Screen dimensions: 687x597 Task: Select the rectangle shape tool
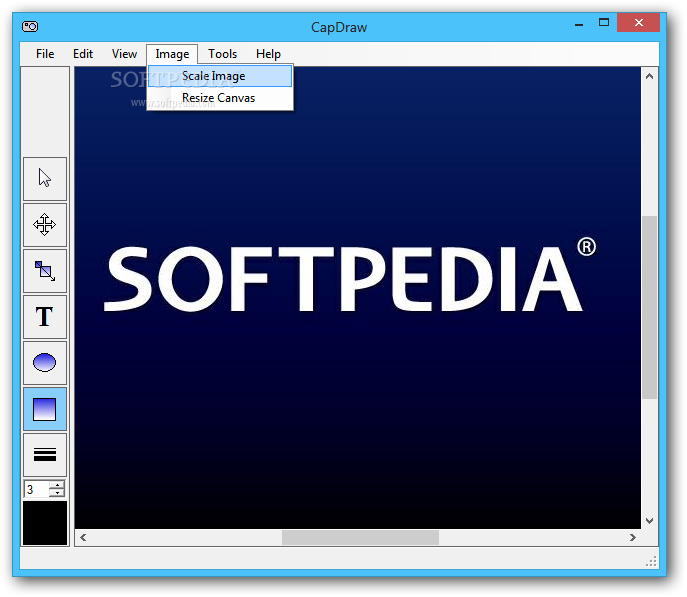45,409
